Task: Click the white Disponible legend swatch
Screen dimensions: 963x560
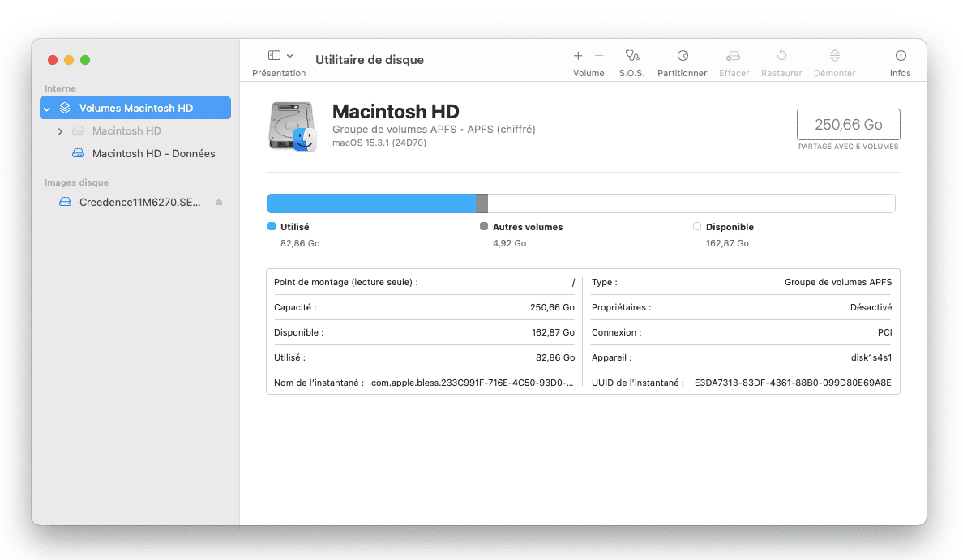Action: point(697,227)
